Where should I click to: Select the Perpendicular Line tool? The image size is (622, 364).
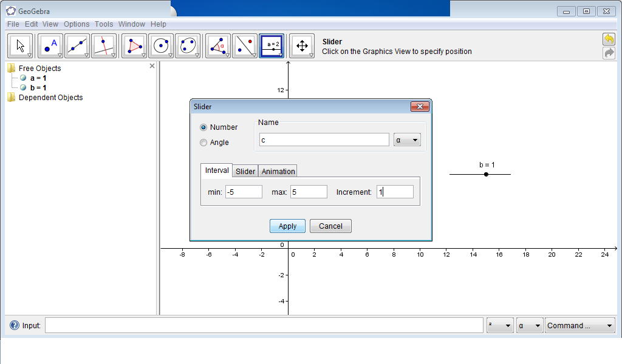(104, 46)
